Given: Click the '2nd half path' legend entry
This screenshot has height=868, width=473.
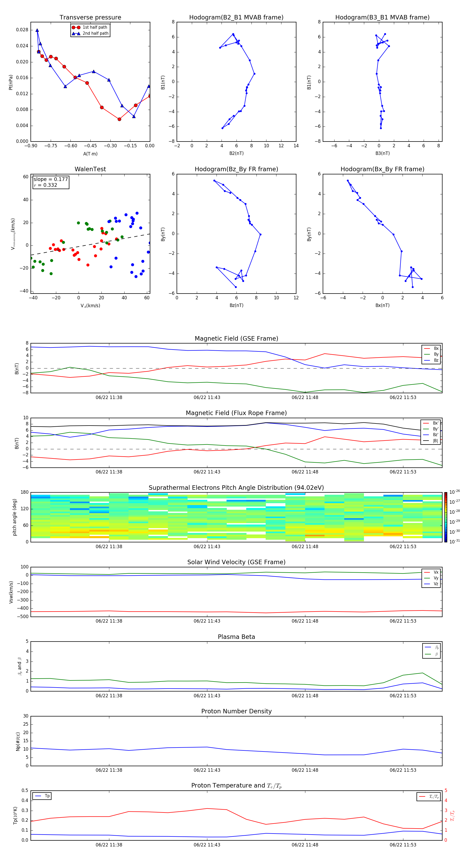Looking at the screenshot, I should click(90, 33).
